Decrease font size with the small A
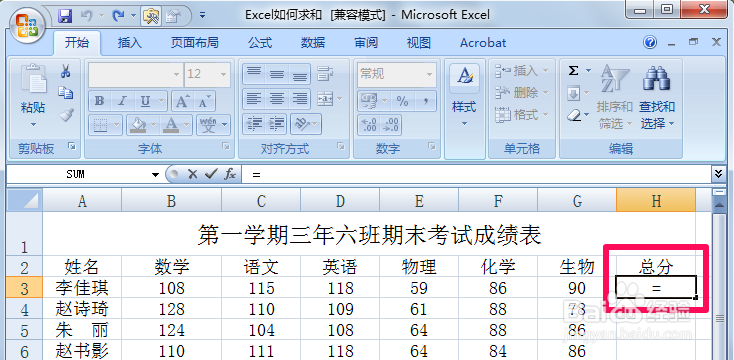Screen dimensions: 734x360 [205, 101]
